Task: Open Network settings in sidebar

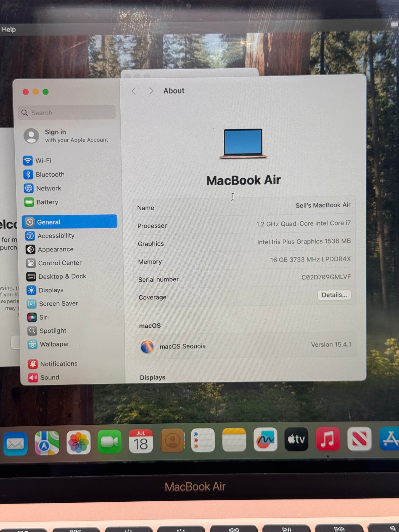Action: point(43,188)
